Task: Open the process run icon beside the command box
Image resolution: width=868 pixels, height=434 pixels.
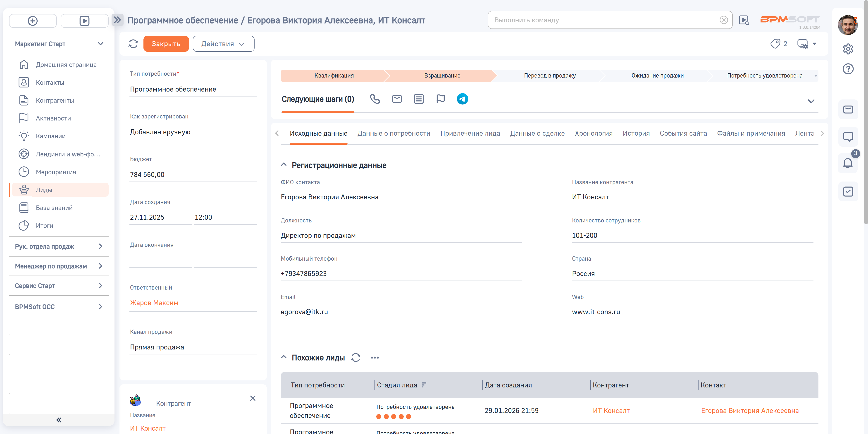Action: pyautogui.click(x=744, y=20)
